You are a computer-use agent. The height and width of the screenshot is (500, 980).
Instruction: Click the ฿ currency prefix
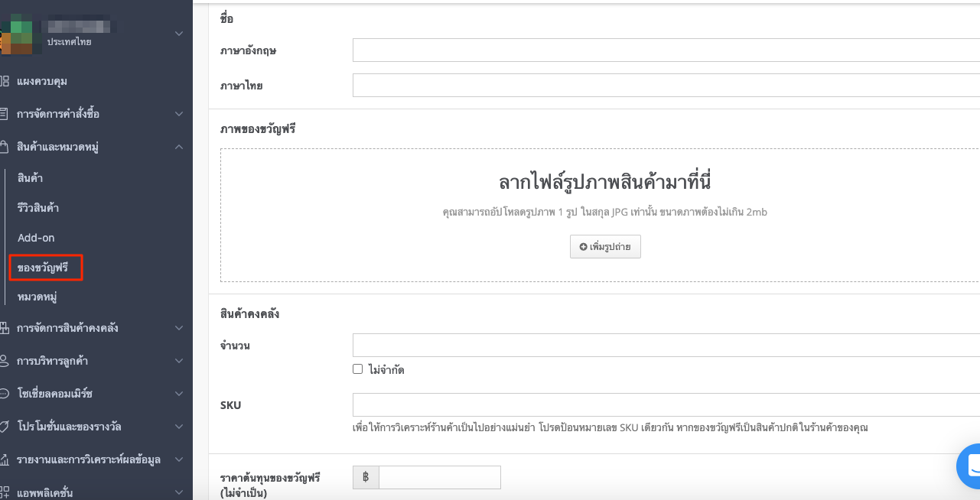366,477
